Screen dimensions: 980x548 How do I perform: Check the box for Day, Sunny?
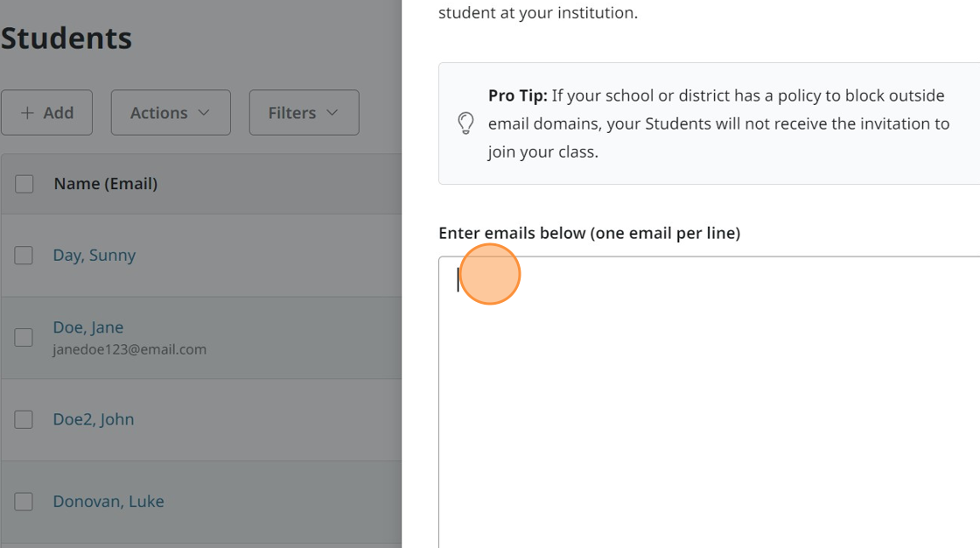click(x=24, y=256)
